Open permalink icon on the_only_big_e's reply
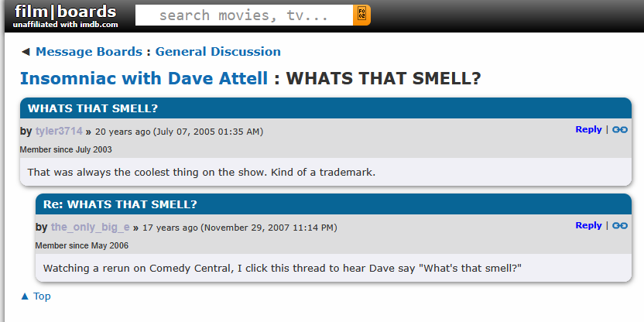 coord(620,226)
